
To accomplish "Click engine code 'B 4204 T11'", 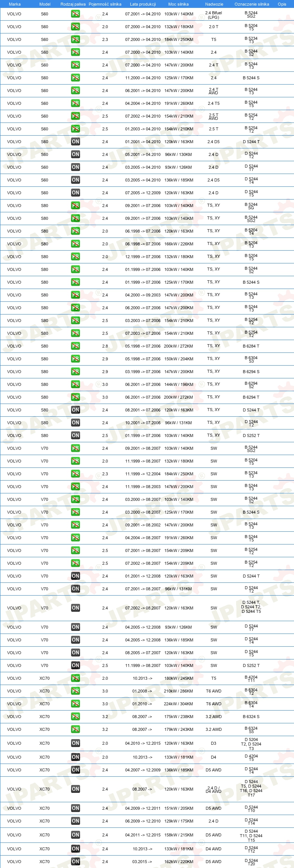I will 251,679.
